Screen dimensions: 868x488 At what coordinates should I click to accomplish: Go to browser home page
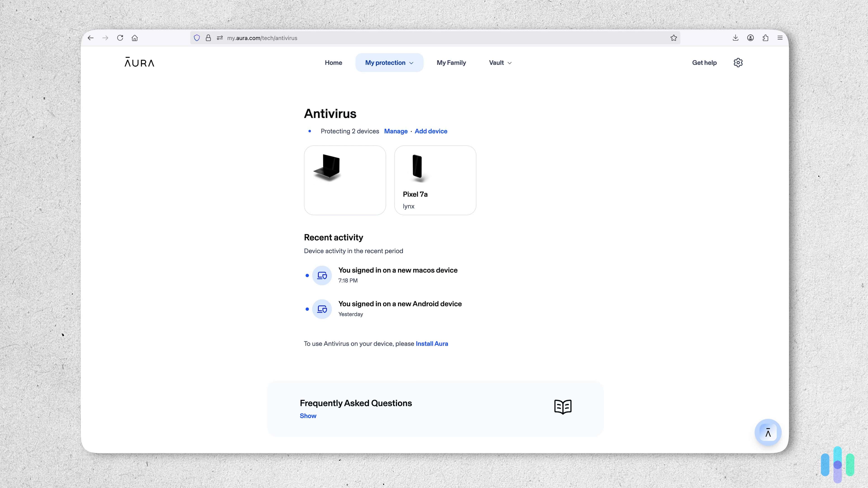point(135,38)
